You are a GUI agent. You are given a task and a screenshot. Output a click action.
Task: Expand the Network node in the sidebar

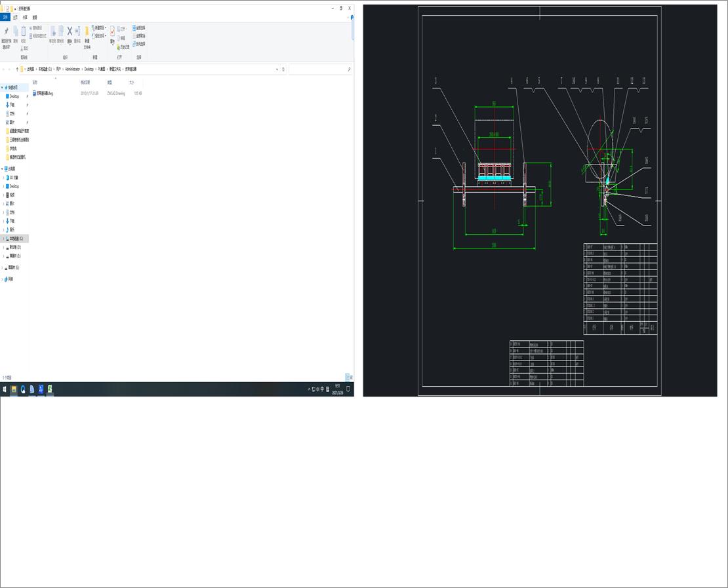(3, 279)
